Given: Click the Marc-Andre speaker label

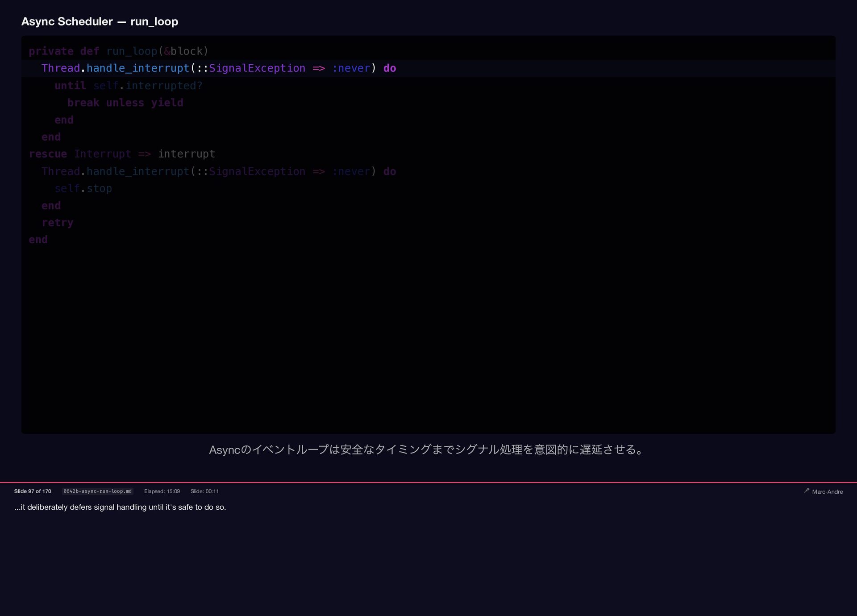Looking at the screenshot, I should 827,491.
